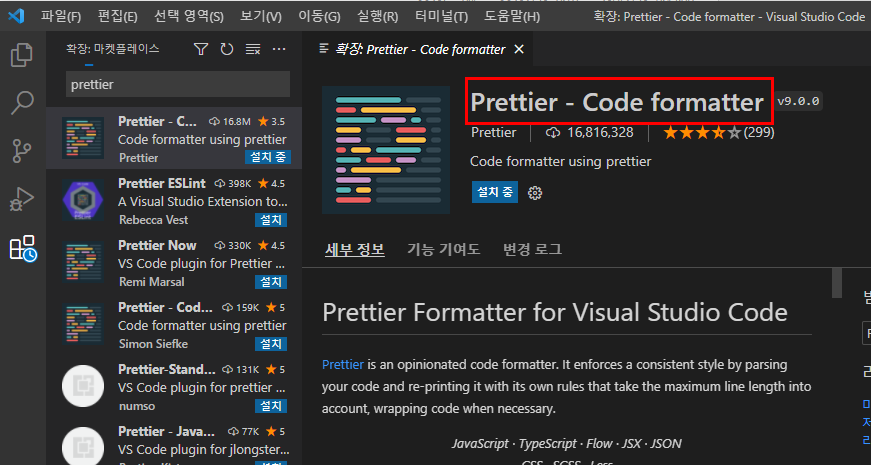The height and width of the screenshot is (465, 871).
Task: Open the 실행(R) menu
Action: (x=377, y=17)
